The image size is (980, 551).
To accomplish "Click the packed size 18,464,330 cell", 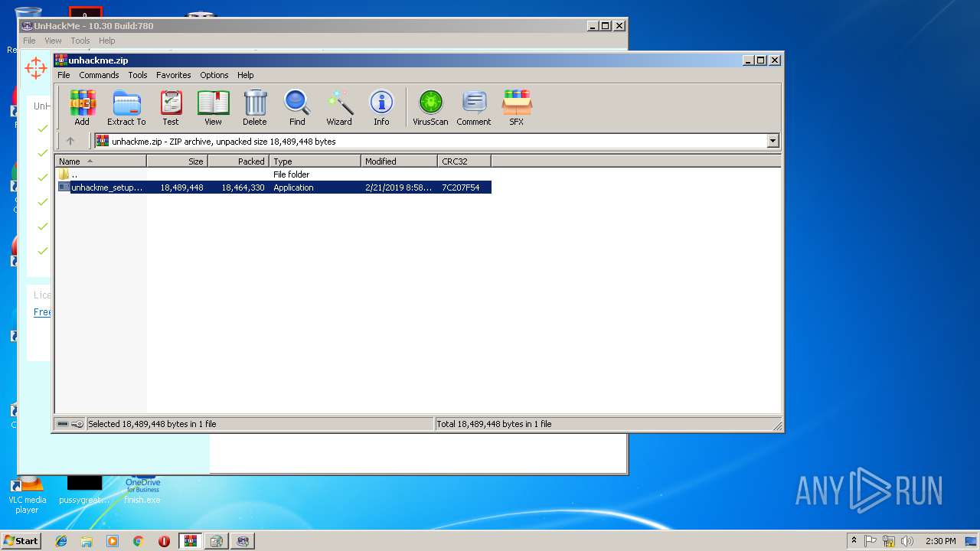I will 243,187.
